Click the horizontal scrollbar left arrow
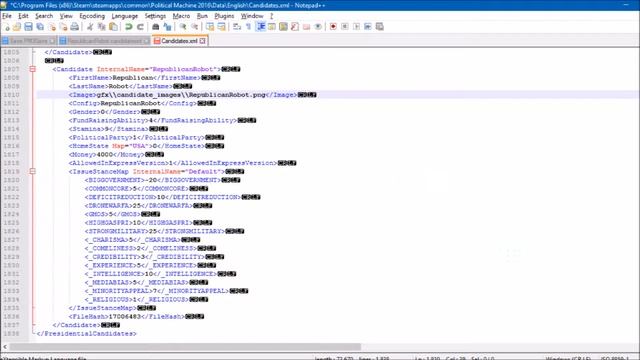 point(5,347)
